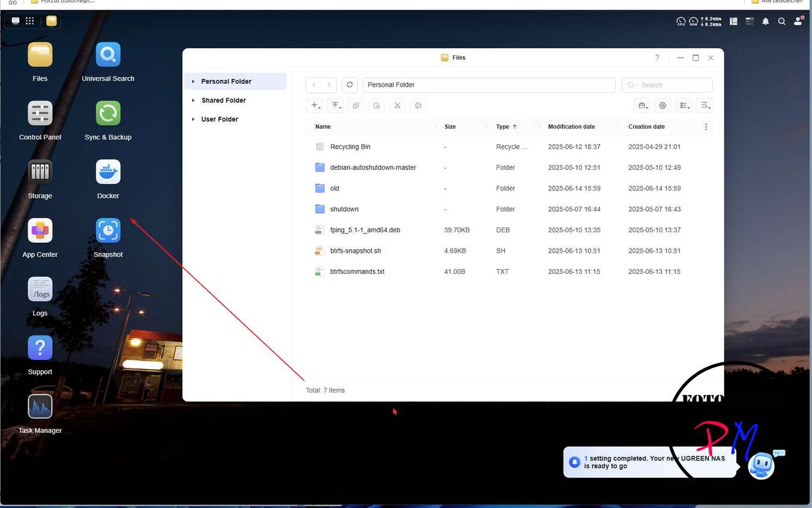Open the help question mark in Files
The image size is (812, 508).
coord(657,58)
